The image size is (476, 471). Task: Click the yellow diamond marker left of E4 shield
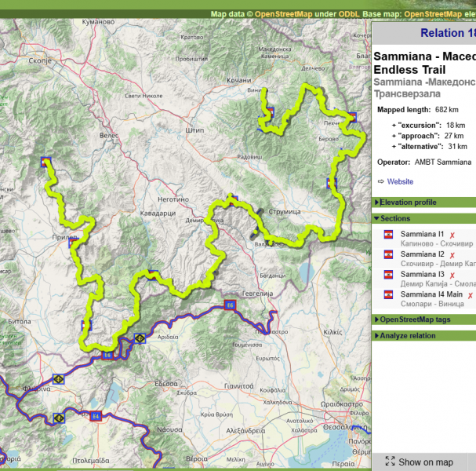pyautogui.click(x=59, y=418)
